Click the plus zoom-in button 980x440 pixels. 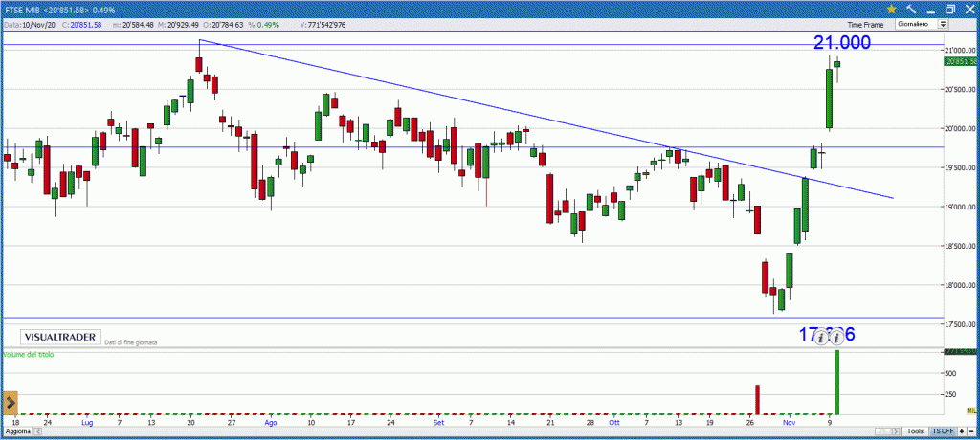tap(961, 431)
